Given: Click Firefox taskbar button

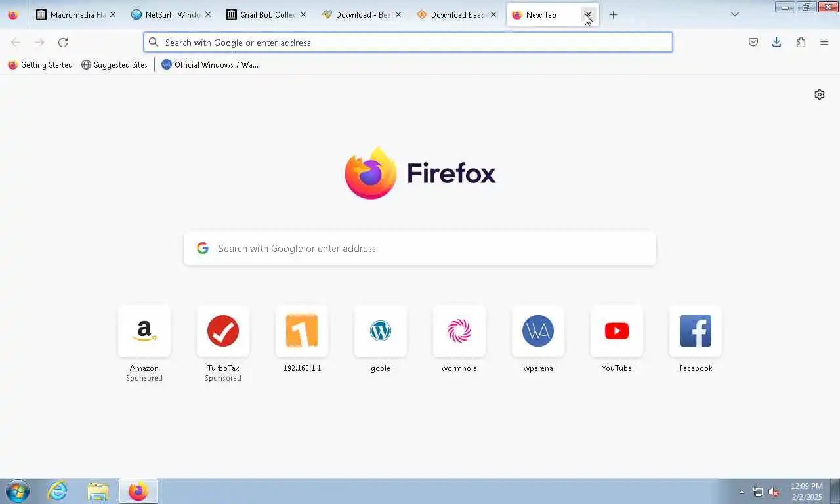Looking at the screenshot, I should click(138, 491).
